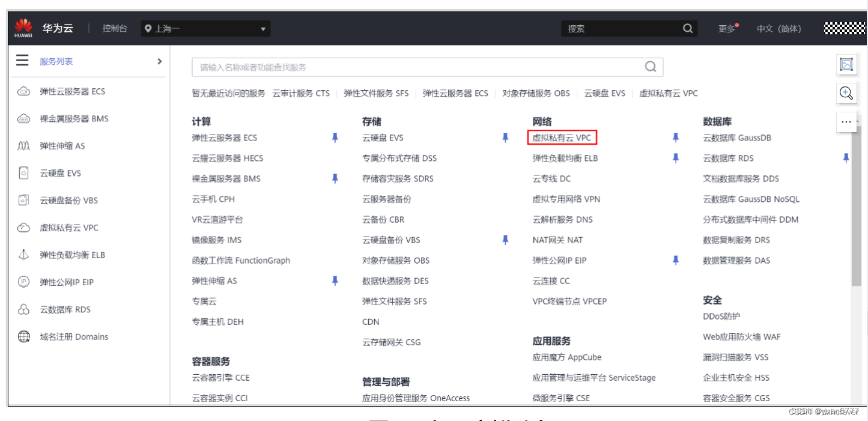
Task: Click the VBS disk backup sidebar icon
Action: [x=23, y=200]
